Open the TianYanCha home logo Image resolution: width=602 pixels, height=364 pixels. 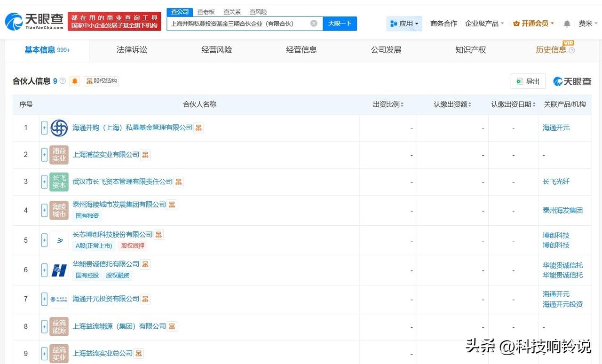(34, 21)
